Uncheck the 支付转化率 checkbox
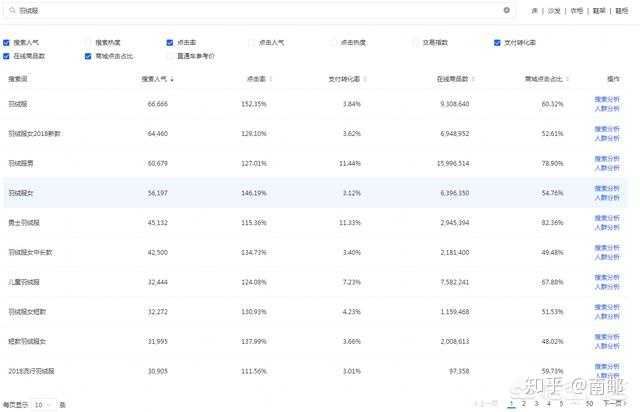This screenshot has width=640, height=412. (497, 43)
